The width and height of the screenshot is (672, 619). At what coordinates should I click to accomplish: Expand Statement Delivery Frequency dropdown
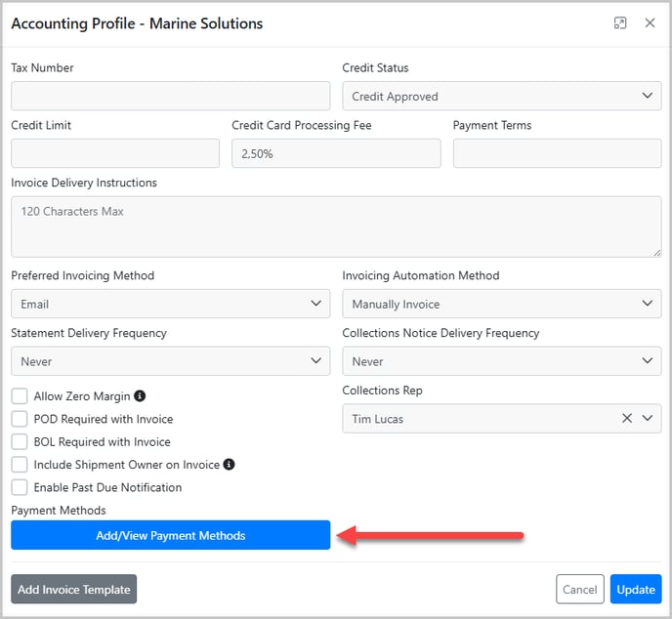[170, 361]
